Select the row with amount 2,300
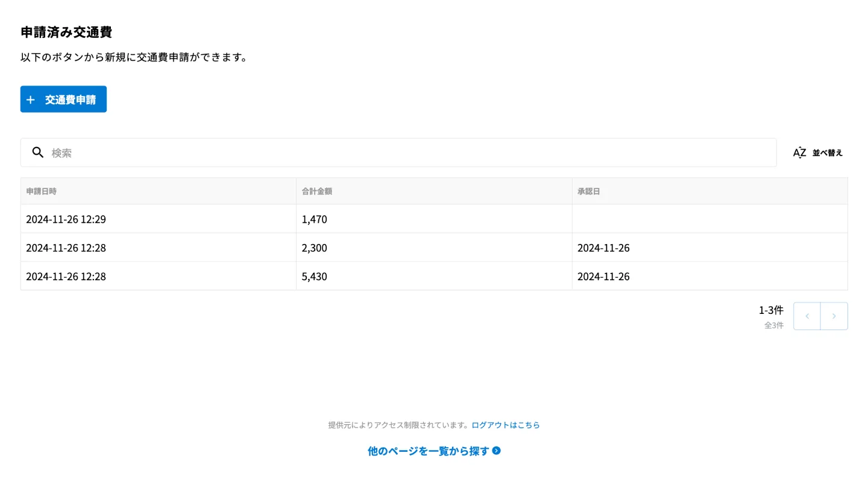Viewport: 868px width, 488px height. 314,248
